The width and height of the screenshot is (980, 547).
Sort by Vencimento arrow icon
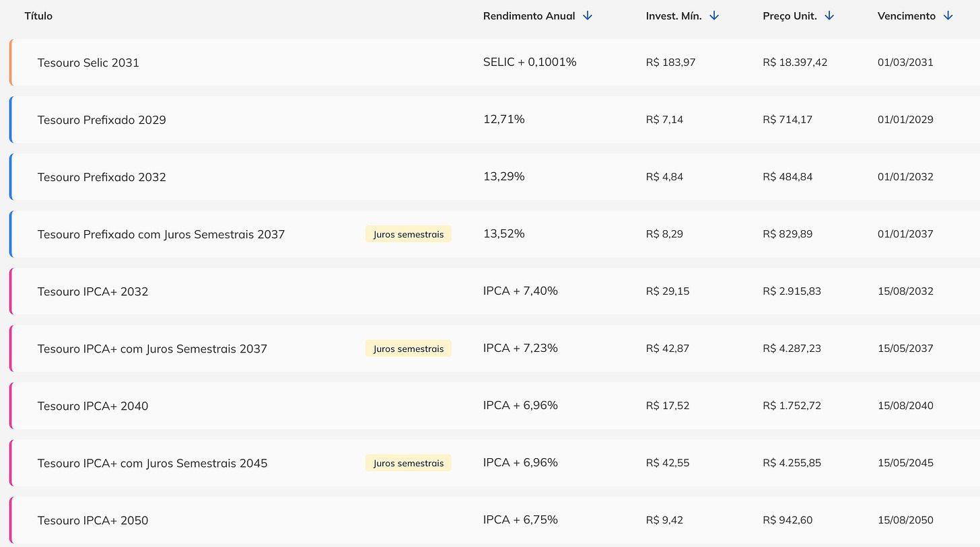948,16
